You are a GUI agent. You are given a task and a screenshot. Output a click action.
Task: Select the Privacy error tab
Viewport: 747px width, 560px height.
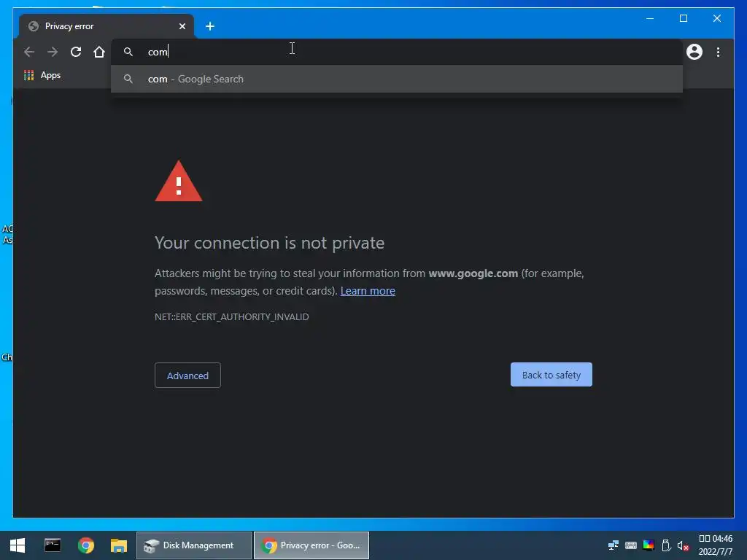tap(106, 26)
